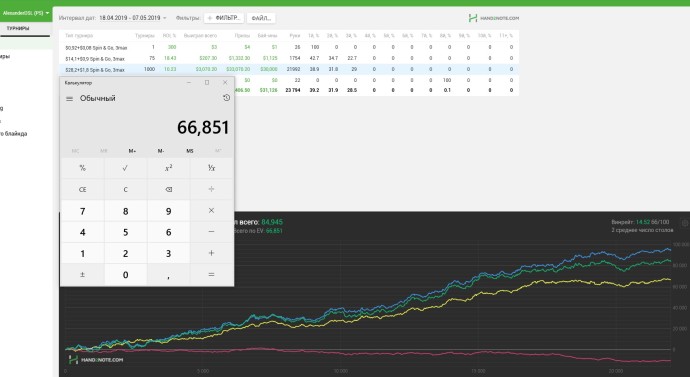The width and height of the screenshot is (690, 377).
Task: Click the divide operator key
Action: pos(212,189)
